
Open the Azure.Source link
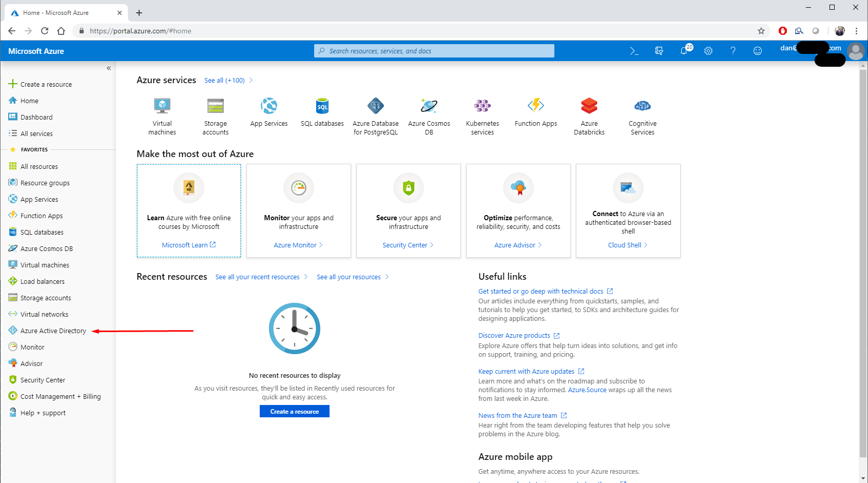587,390
